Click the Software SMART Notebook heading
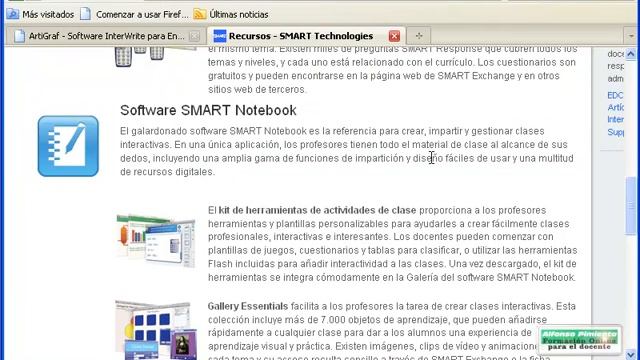Image resolution: width=640 pixels, height=360 pixels. coord(208,110)
